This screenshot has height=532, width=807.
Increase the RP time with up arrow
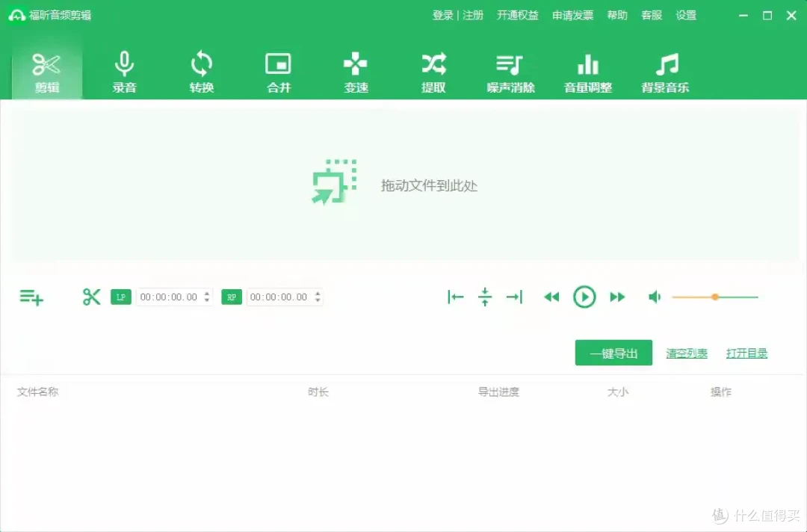pyautogui.click(x=318, y=293)
